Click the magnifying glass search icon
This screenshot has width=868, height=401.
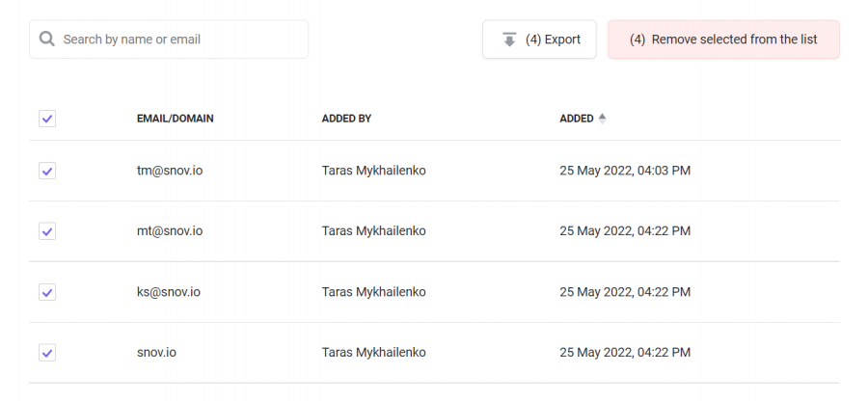[47, 39]
